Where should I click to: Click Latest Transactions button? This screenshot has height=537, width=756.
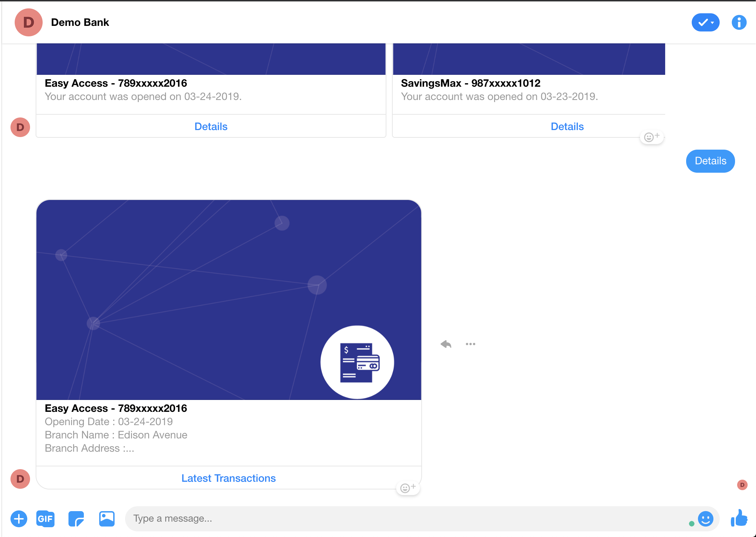(228, 478)
